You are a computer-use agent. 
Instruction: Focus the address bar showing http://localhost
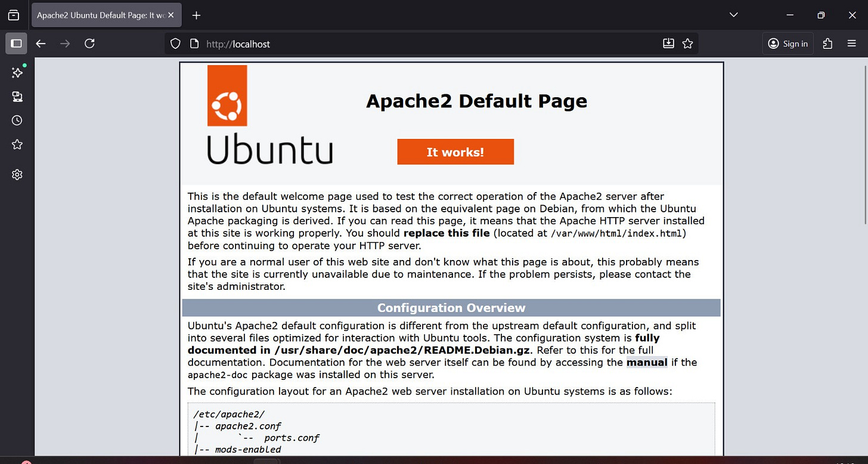(431, 44)
